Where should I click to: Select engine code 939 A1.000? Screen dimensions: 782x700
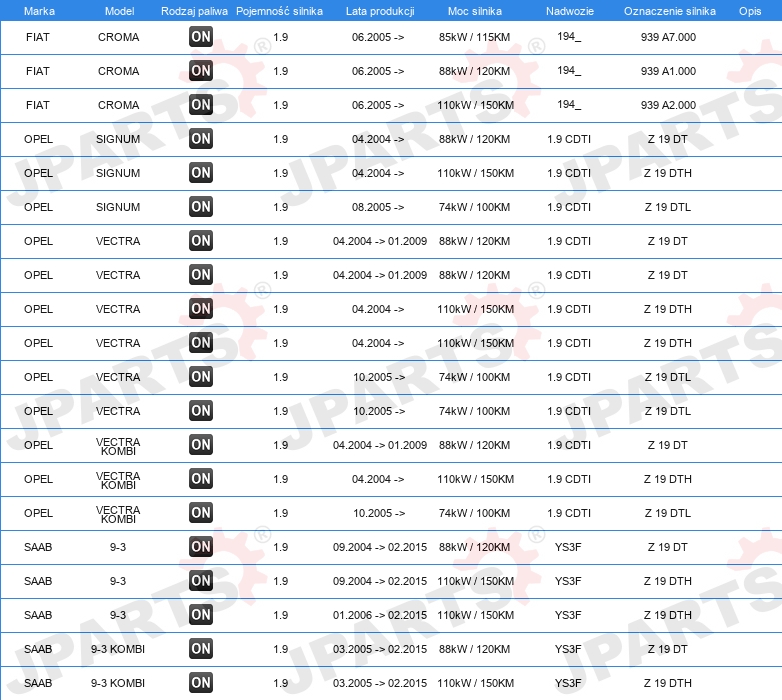668,71
